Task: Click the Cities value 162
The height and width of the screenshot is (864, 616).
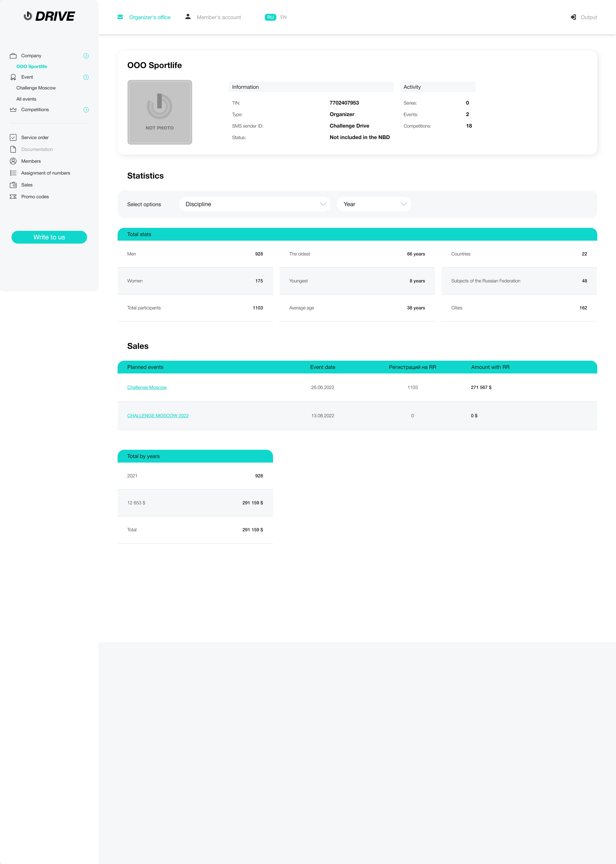Action: pyautogui.click(x=583, y=308)
